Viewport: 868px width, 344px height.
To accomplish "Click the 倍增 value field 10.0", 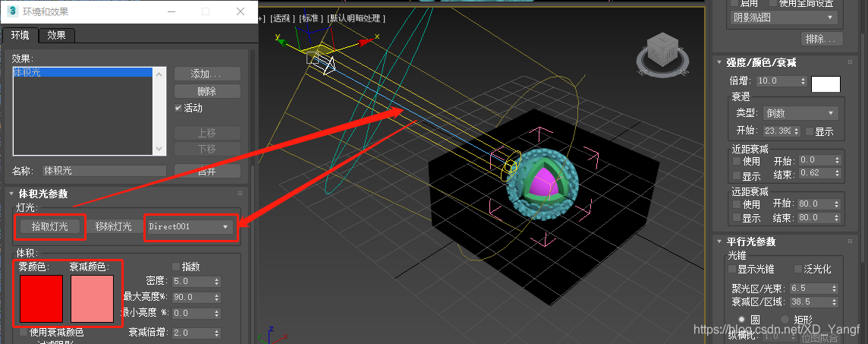I will [778, 81].
